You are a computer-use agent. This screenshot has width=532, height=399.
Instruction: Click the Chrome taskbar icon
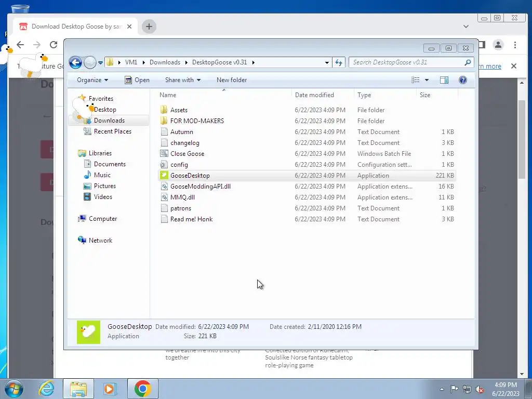coord(142,389)
